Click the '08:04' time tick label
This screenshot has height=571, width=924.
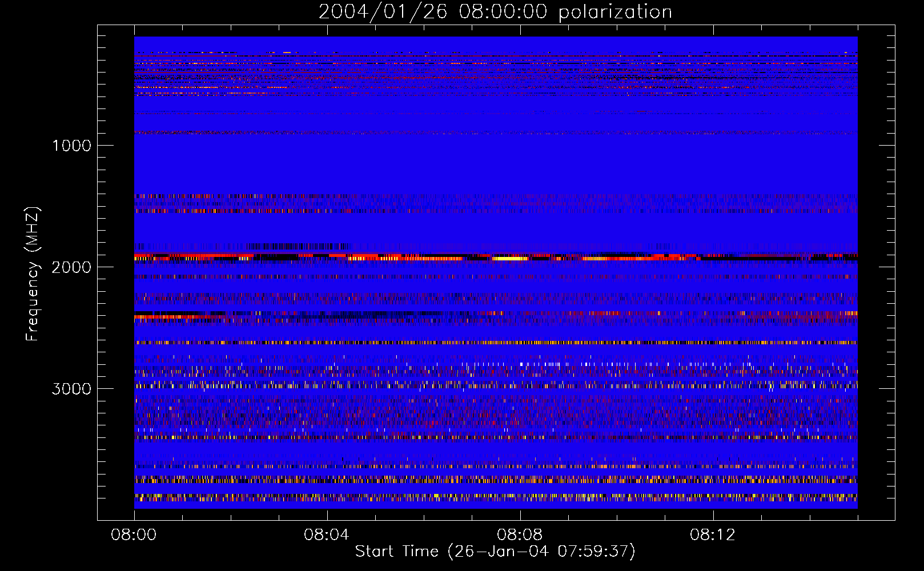(327, 535)
